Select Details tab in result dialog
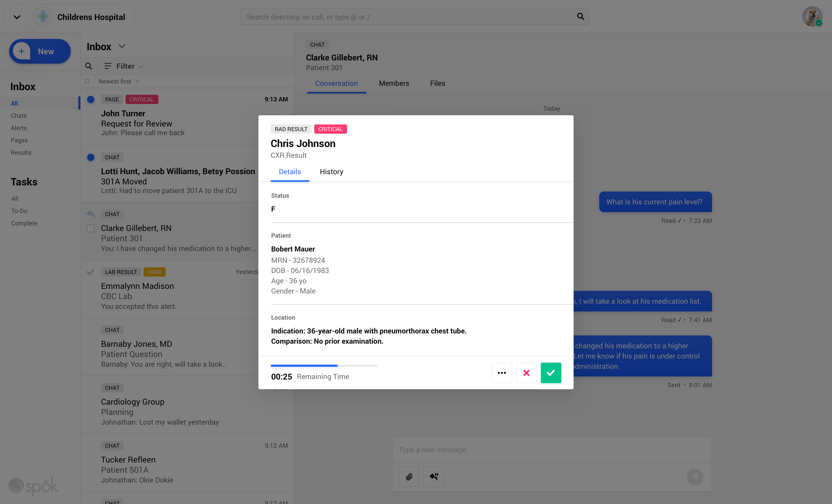 coord(290,172)
